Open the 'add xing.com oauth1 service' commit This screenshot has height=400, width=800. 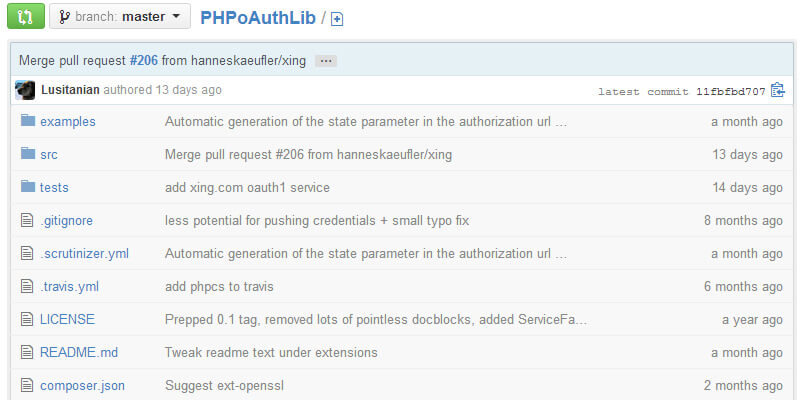pyautogui.click(x=247, y=187)
